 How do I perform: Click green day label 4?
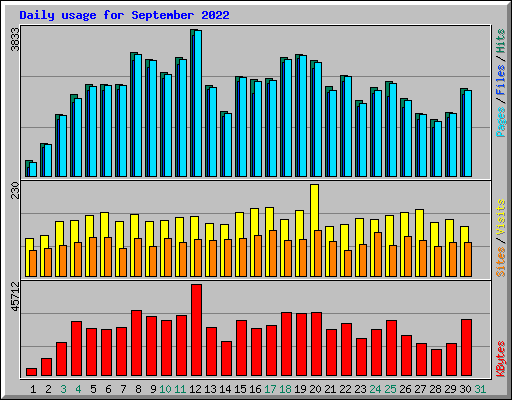78,389
